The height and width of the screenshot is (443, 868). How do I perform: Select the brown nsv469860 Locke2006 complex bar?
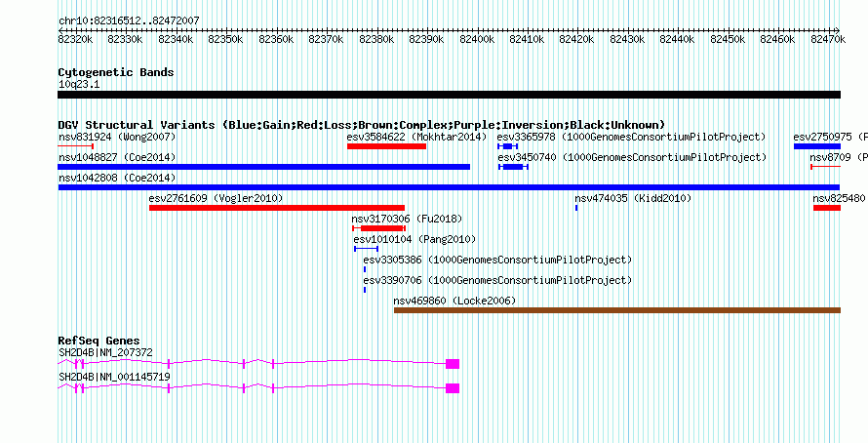[617, 310]
